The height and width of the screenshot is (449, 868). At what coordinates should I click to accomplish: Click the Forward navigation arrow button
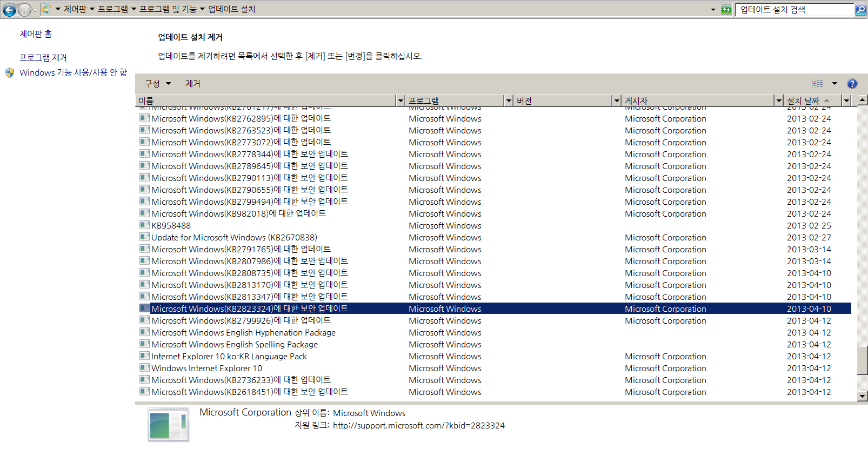[24, 10]
